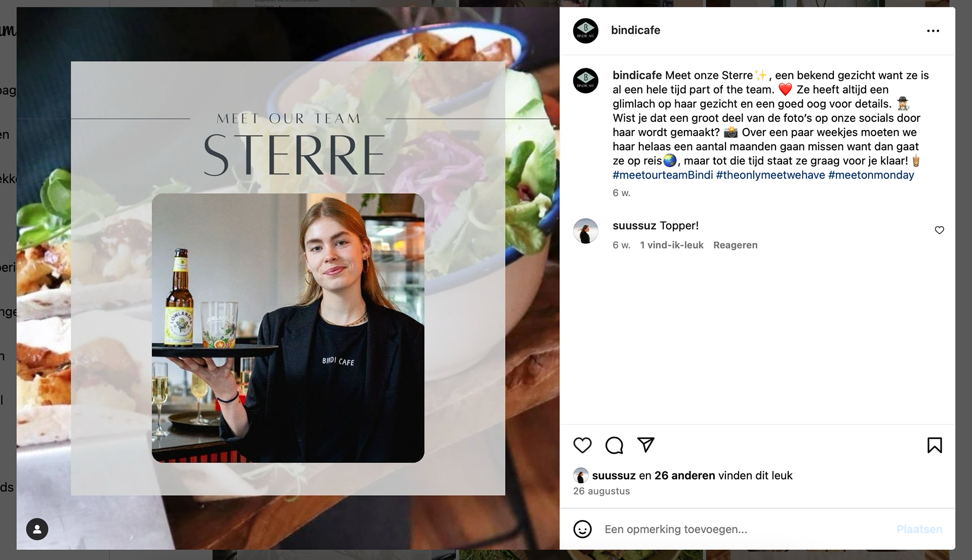Like the post with the heart icon
This screenshot has height=560, width=972.
[x=582, y=445]
